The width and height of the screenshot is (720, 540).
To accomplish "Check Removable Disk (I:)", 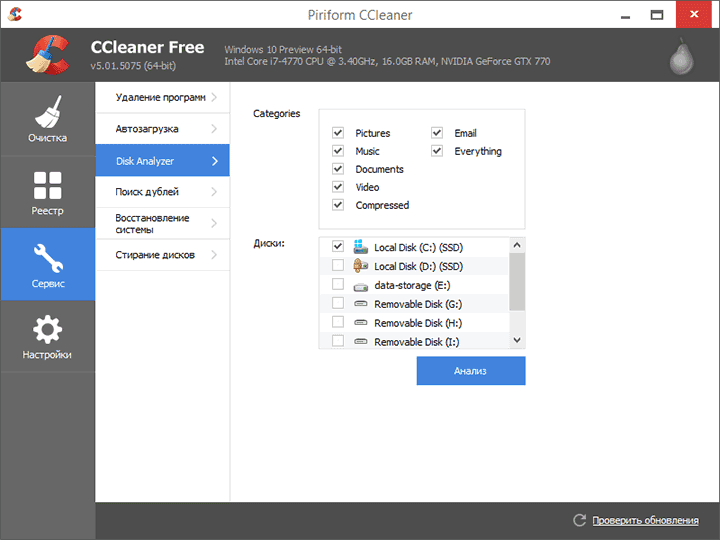I will [x=338, y=341].
